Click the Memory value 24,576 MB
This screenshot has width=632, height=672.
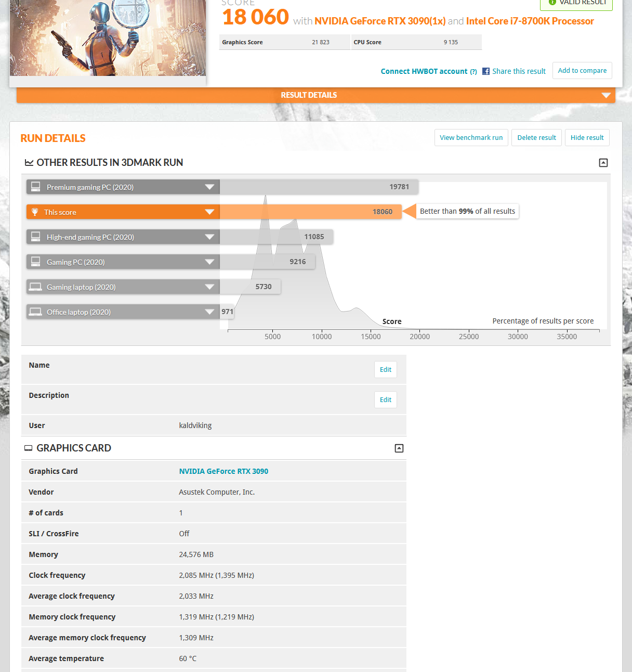point(196,554)
